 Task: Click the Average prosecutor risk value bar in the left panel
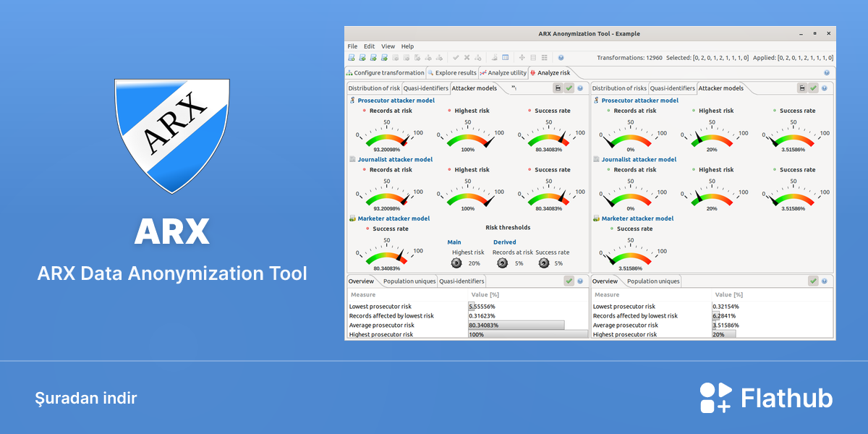pyautogui.click(x=516, y=325)
